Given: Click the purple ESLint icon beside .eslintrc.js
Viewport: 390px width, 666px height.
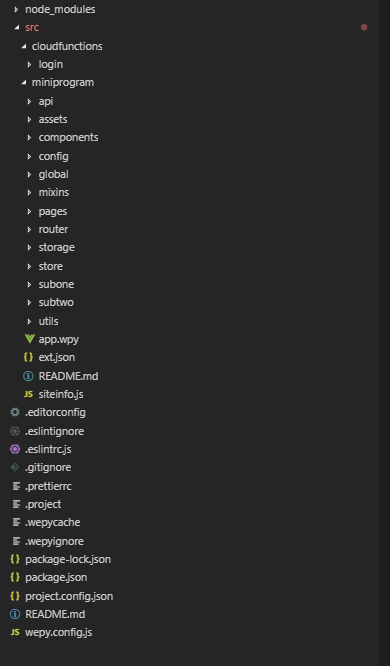Looking at the screenshot, I should 15,449.
